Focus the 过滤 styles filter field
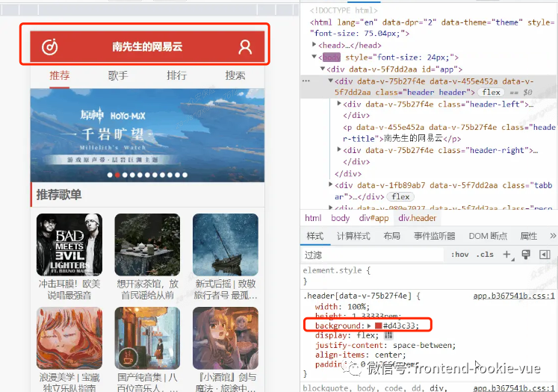The image size is (558, 392). pos(373,255)
